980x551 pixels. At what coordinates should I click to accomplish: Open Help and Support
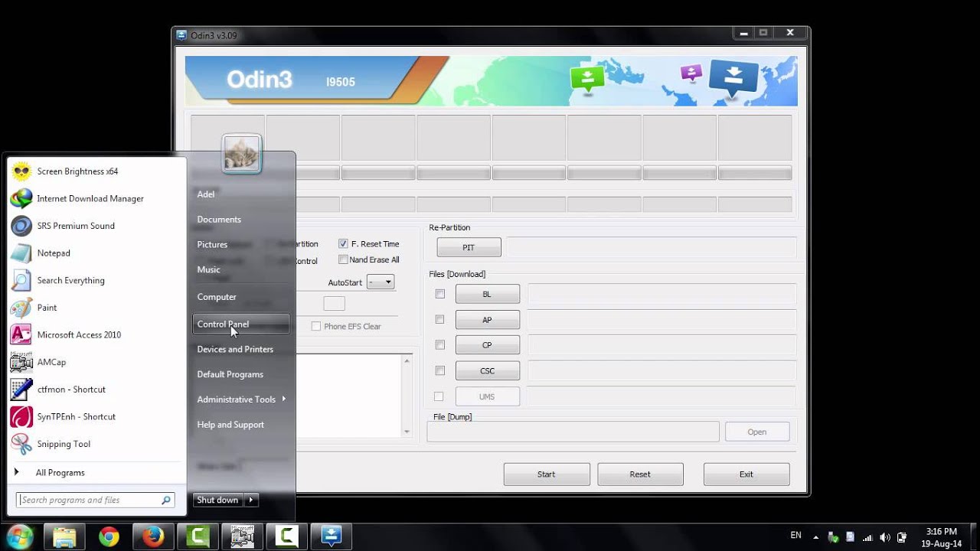click(240, 425)
